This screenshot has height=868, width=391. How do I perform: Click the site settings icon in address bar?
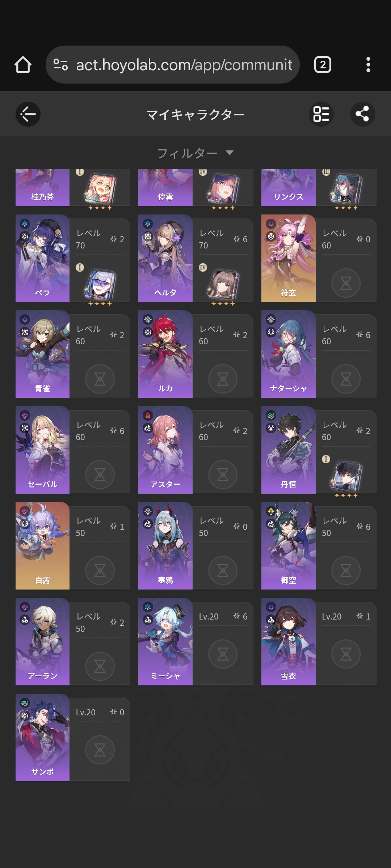tap(60, 65)
